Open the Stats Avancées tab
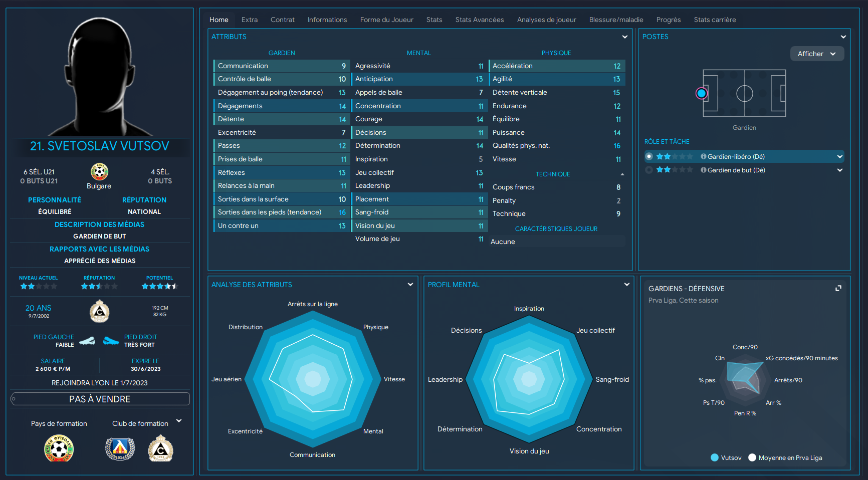Viewport: 868px width, 480px height. pyautogui.click(x=479, y=20)
